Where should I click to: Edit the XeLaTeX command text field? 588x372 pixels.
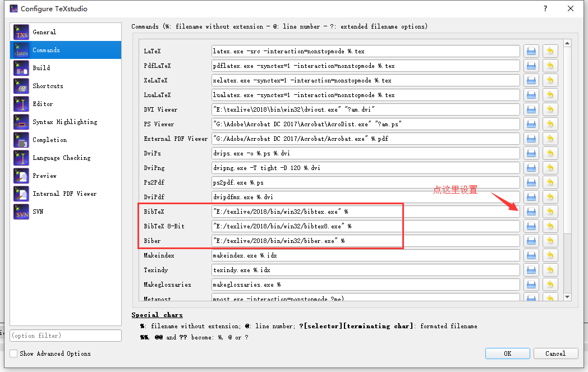366,80
